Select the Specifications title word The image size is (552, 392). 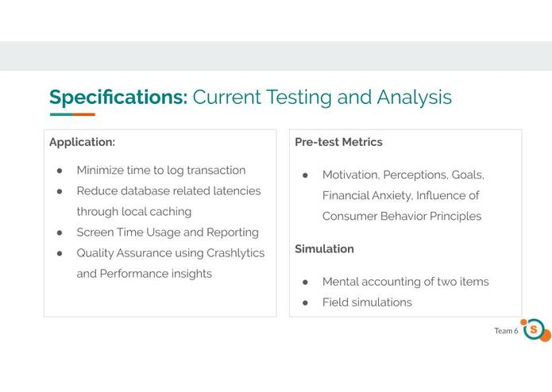(x=118, y=97)
